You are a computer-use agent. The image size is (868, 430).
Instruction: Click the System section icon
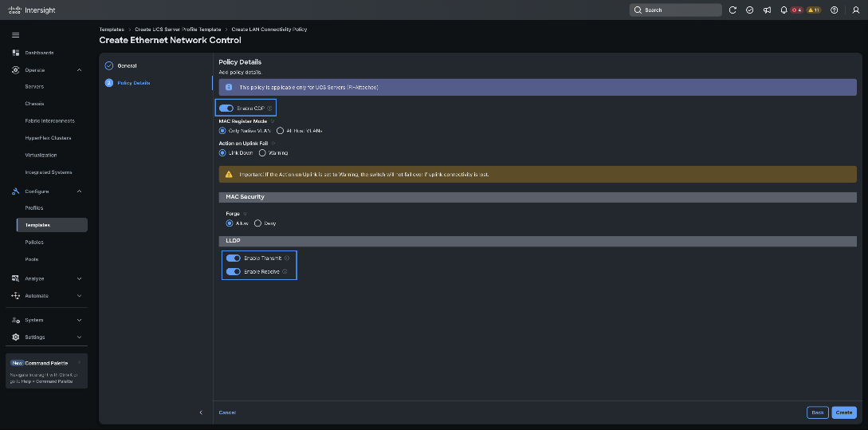pos(15,320)
